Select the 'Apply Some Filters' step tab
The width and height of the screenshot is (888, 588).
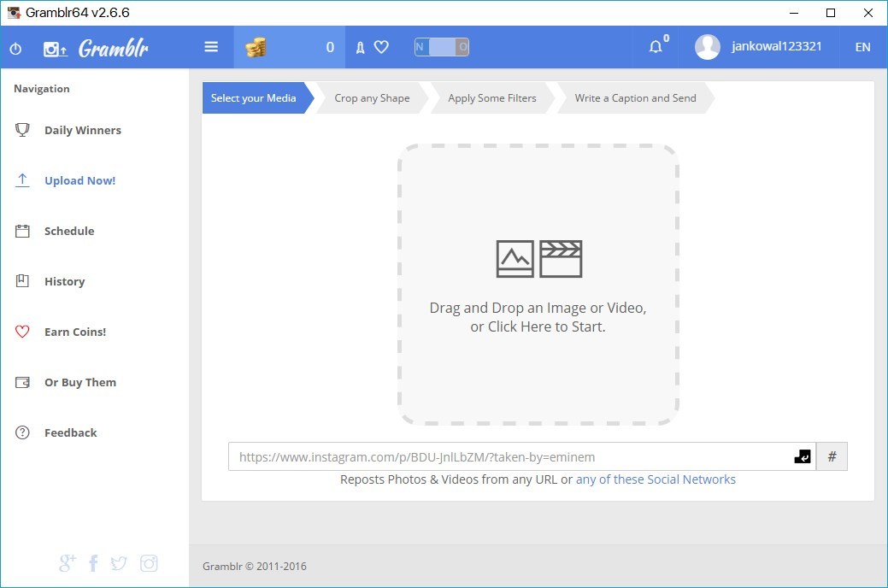492,98
